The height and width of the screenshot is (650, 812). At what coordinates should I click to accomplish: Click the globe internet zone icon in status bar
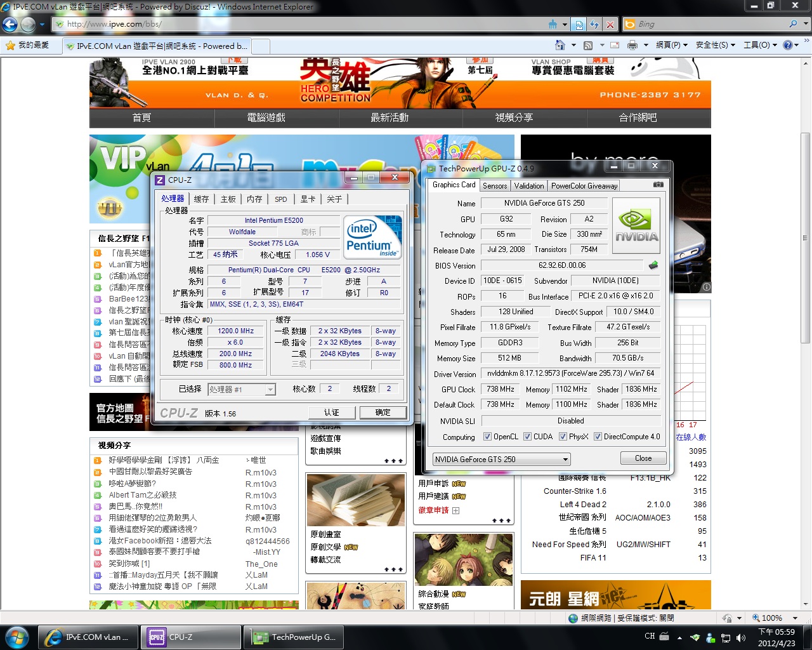pos(573,618)
